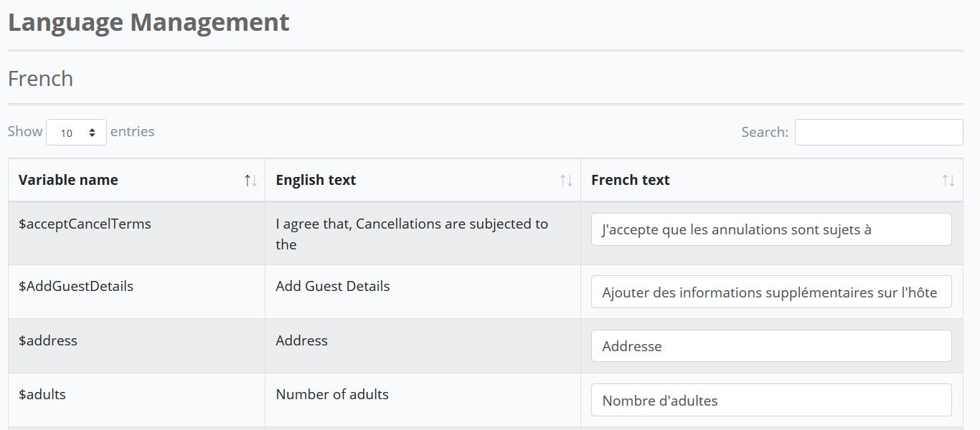Screen dimensions: 980x430
Task: Sort using the French text column sort icon
Action: point(948,181)
